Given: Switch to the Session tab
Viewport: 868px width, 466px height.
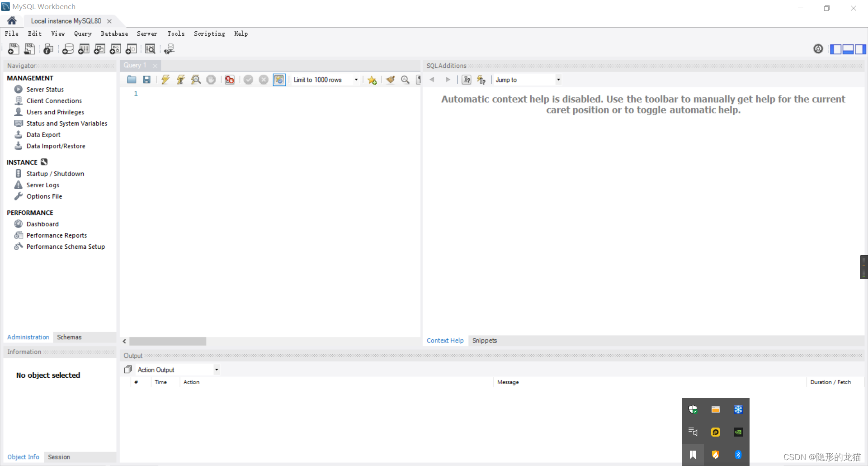Looking at the screenshot, I should (x=59, y=457).
